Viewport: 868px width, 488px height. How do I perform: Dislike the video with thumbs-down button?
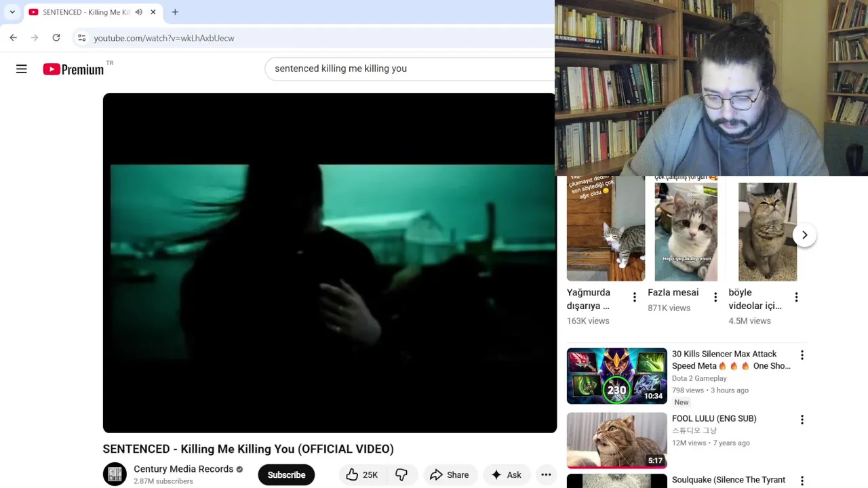(401, 475)
